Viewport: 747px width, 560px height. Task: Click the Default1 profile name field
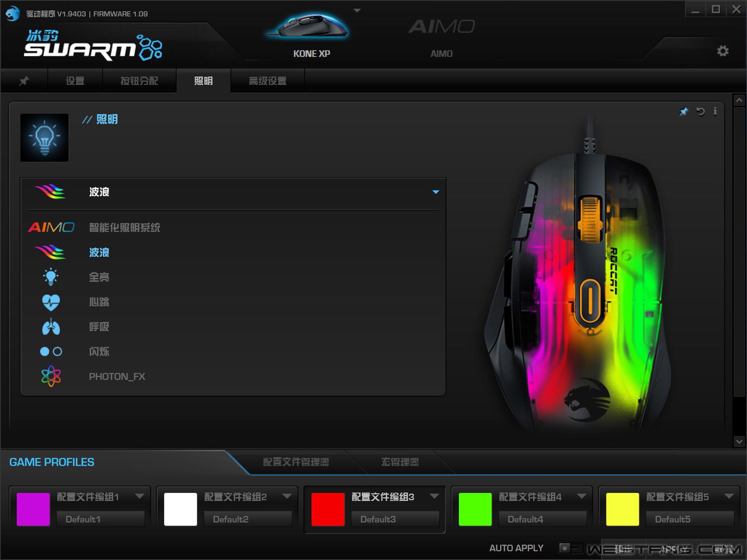pos(100,519)
